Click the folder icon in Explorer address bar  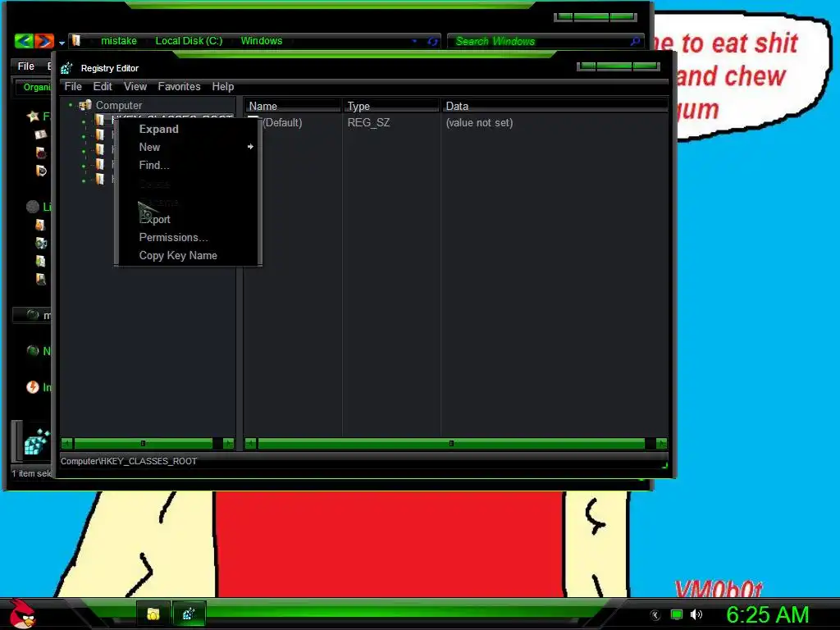76,41
